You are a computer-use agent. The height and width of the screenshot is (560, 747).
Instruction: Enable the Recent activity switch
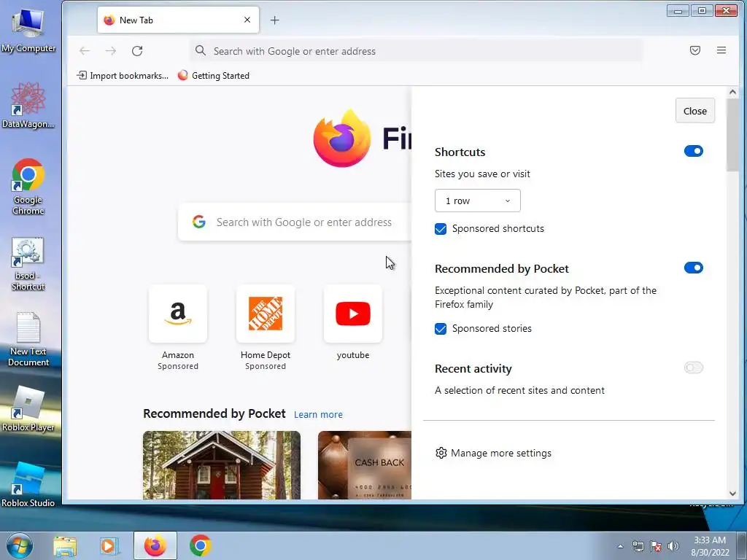(693, 367)
